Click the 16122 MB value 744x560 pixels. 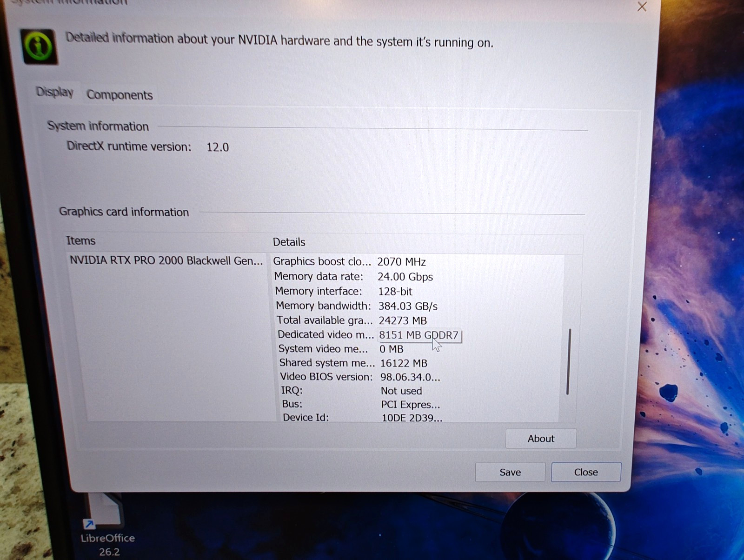(x=404, y=363)
